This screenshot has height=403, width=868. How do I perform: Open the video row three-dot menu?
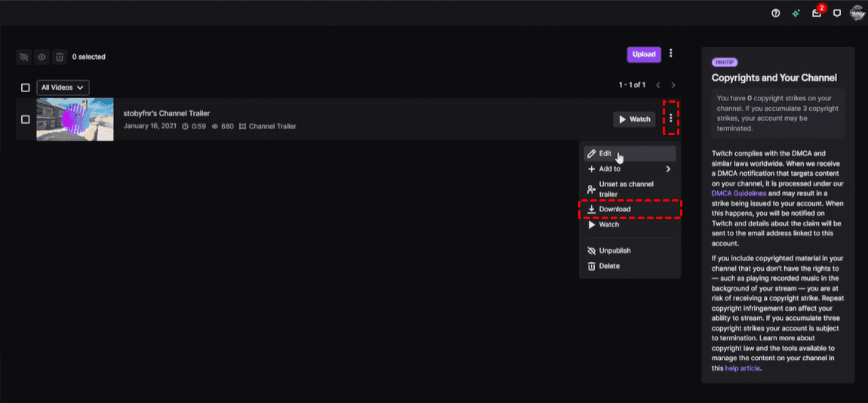pyautogui.click(x=671, y=118)
